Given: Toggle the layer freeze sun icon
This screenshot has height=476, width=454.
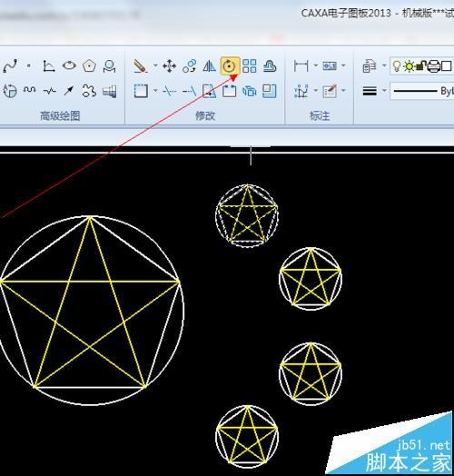Looking at the screenshot, I should click(410, 66).
